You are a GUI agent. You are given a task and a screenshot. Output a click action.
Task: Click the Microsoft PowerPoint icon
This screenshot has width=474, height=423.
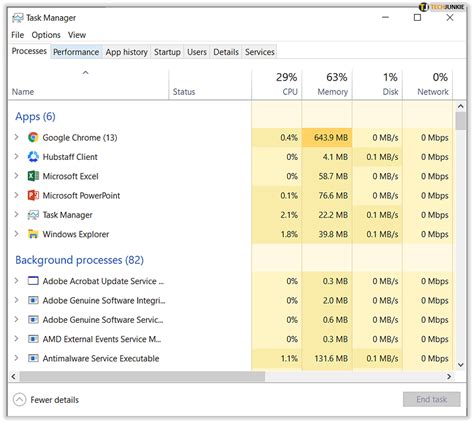[x=33, y=195]
